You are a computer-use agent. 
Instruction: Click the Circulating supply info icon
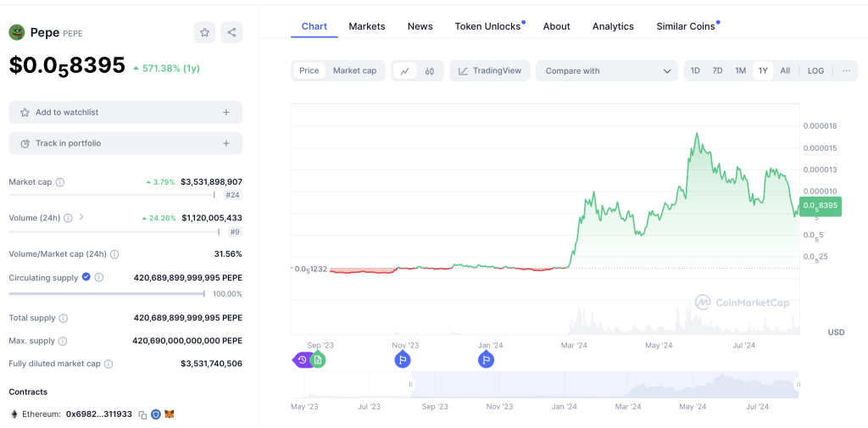[98, 277]
